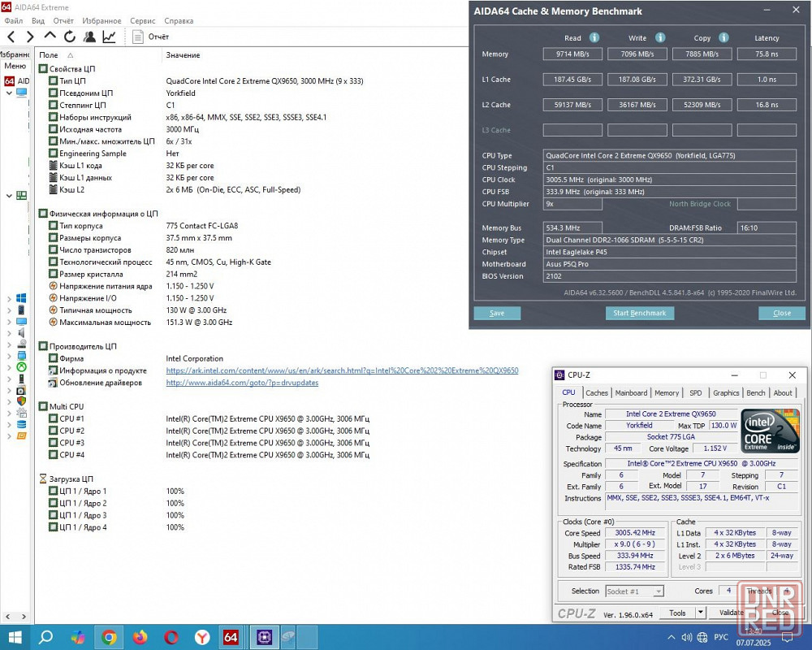This screenshot has height=650, width=812.
Task: Open the Windows Start menu
Action: (x=15, y=637)
